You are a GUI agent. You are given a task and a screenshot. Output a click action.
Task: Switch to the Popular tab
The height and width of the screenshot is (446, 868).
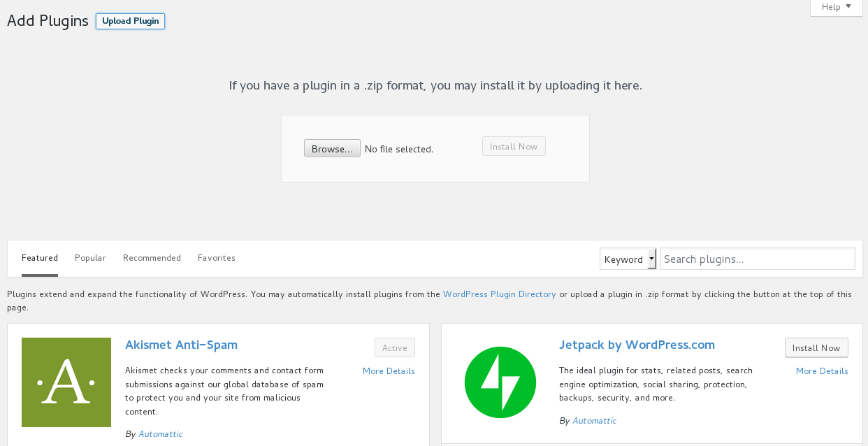[90, 257]
